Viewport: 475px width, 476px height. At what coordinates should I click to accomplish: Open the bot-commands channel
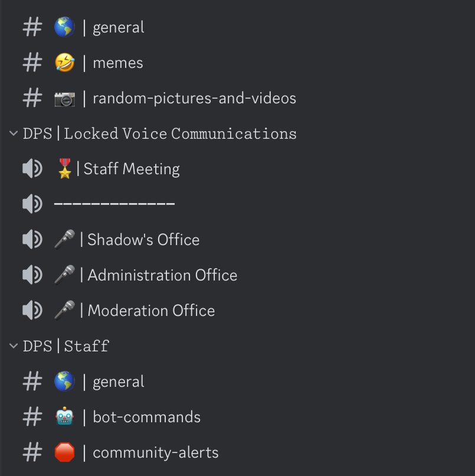[x=146, y=417]
